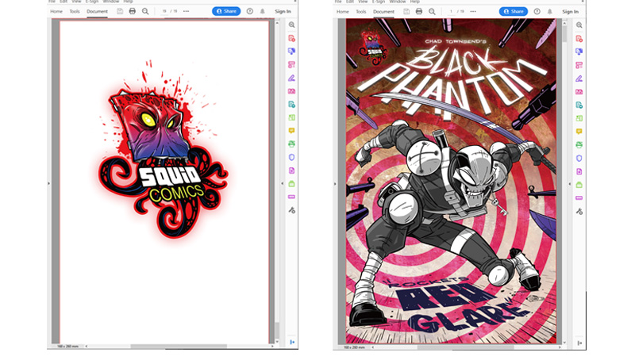
Task: Click page size text in left window
Action: point(67,347)
